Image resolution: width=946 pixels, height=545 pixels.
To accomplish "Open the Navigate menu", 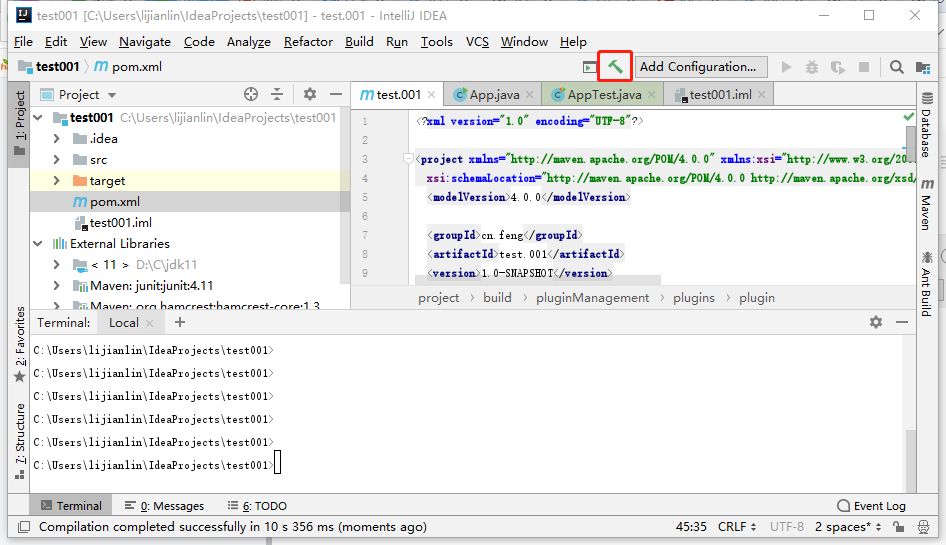I will point(145,42).
